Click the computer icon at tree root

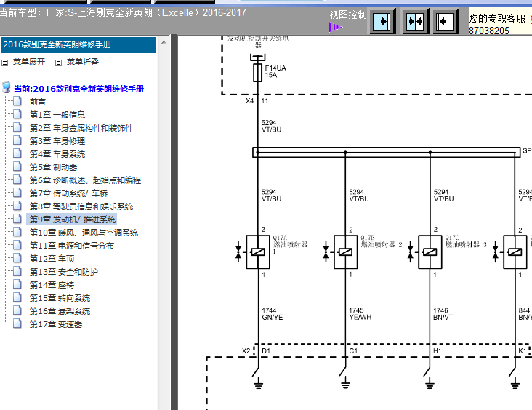(x=6, y=87)
